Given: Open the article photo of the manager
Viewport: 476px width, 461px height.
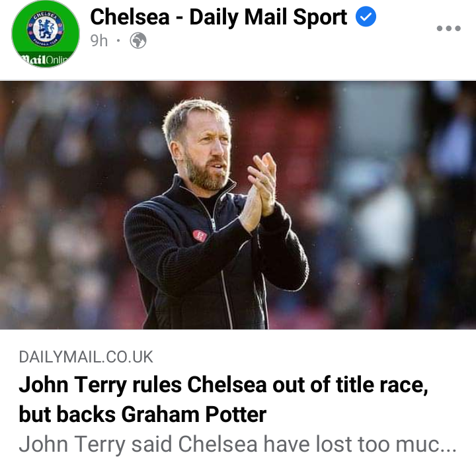Looking at the screenshot, I should tap(238, 205).
